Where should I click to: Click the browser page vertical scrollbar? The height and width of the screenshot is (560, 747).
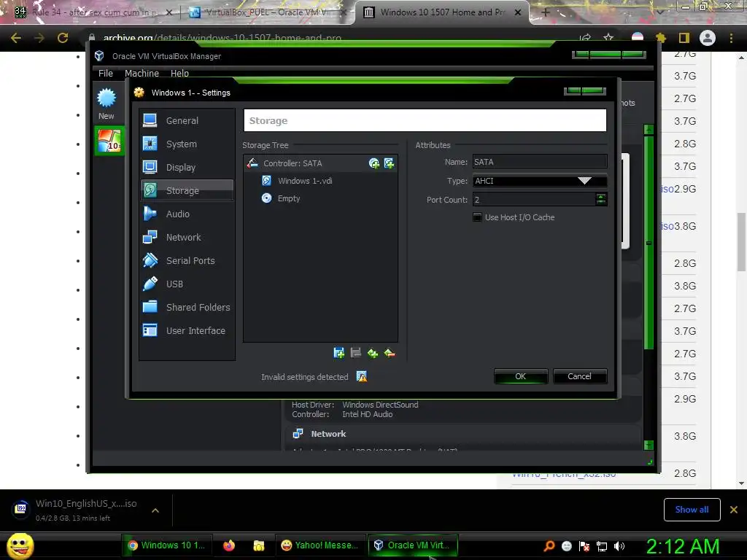[x=741, y=241]
